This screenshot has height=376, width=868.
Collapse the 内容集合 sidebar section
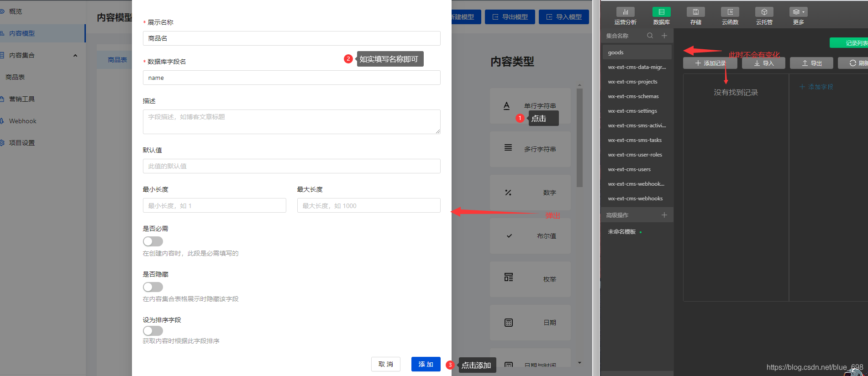75,56
